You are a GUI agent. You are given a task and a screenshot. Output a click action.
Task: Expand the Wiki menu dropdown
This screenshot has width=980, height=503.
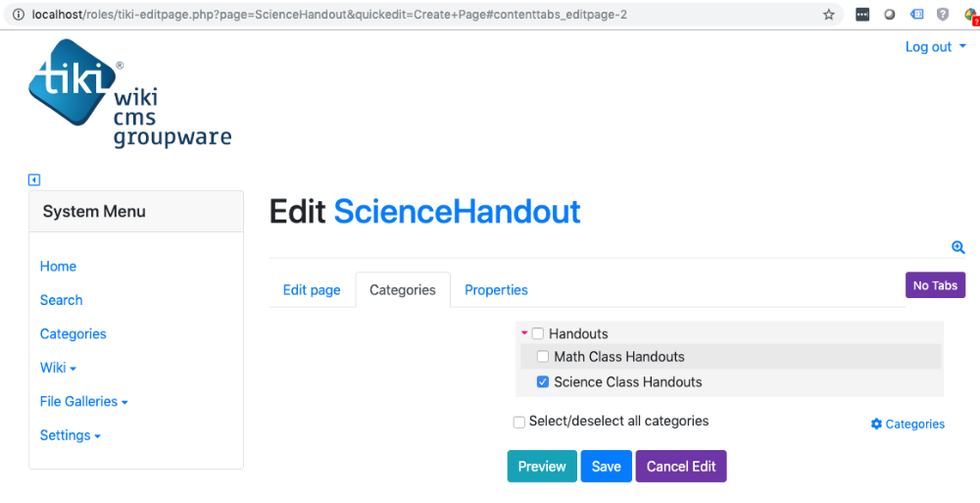click(58, 368)
